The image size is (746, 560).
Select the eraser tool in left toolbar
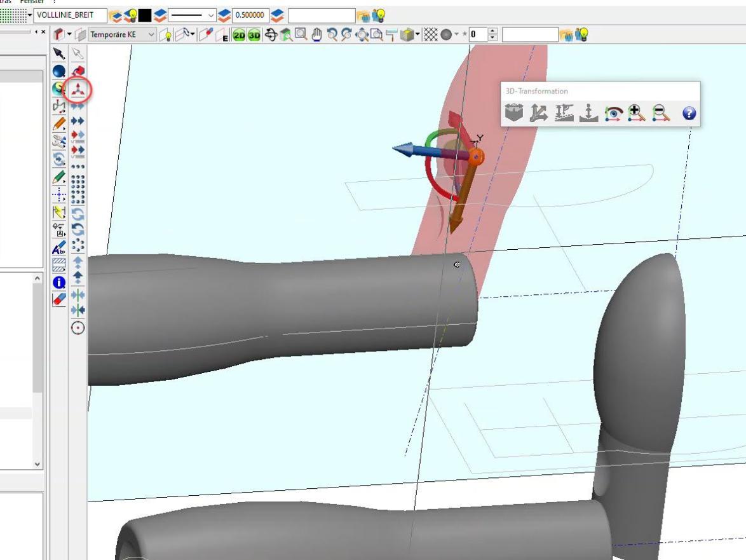[59, 299]
